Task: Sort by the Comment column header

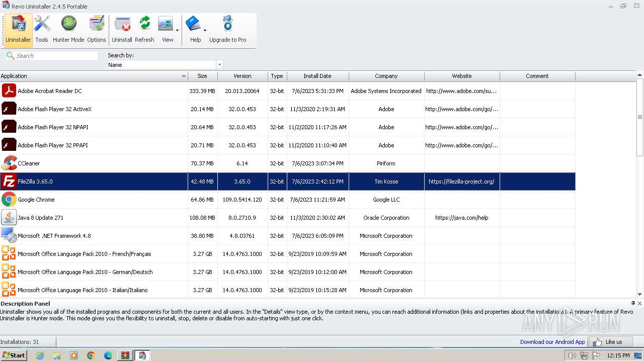Action: coord(537,76)
